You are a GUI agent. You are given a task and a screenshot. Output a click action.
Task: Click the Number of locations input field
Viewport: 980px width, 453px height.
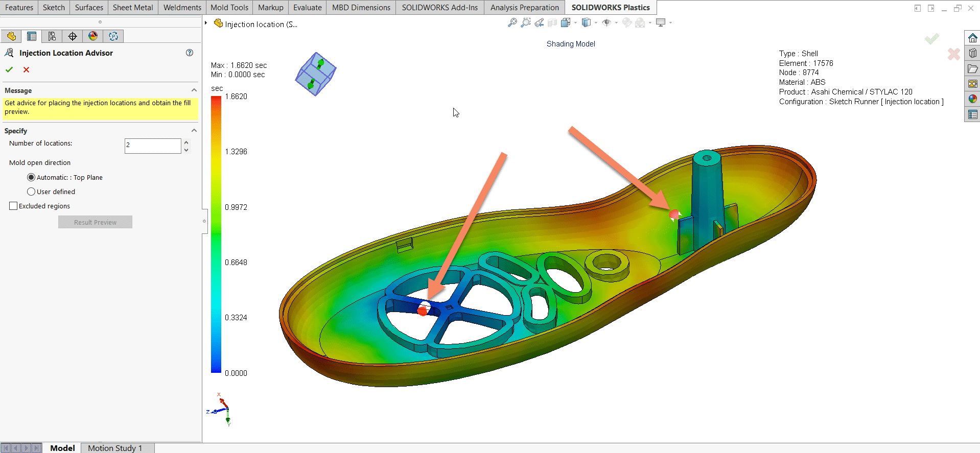152,146
